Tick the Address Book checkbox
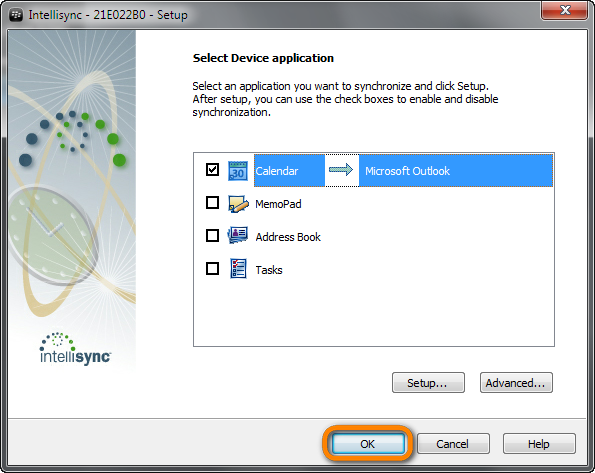 click(x=212, y=236)
